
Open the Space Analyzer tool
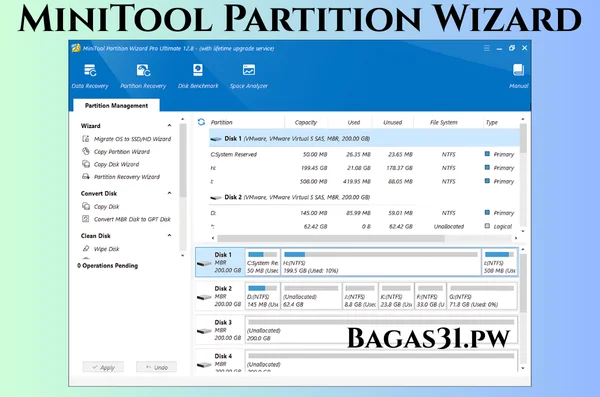pyautogui.click(x=249, y=77)
